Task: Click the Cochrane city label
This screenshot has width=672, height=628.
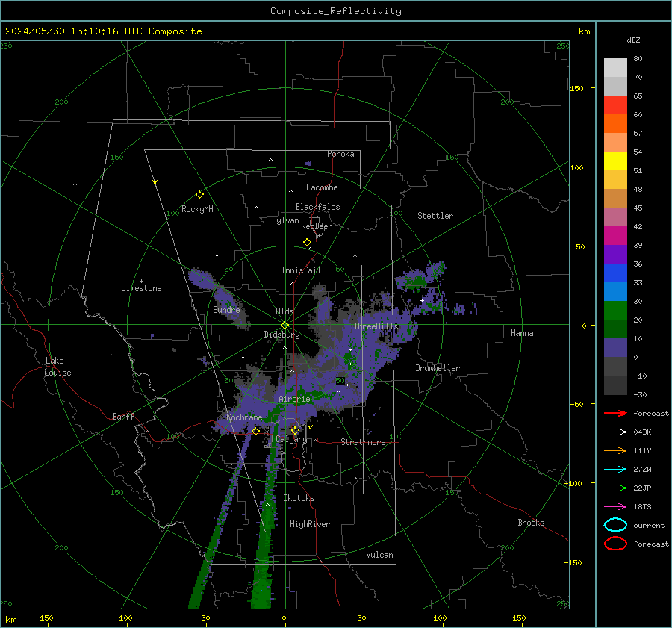Action: [244, 417]
